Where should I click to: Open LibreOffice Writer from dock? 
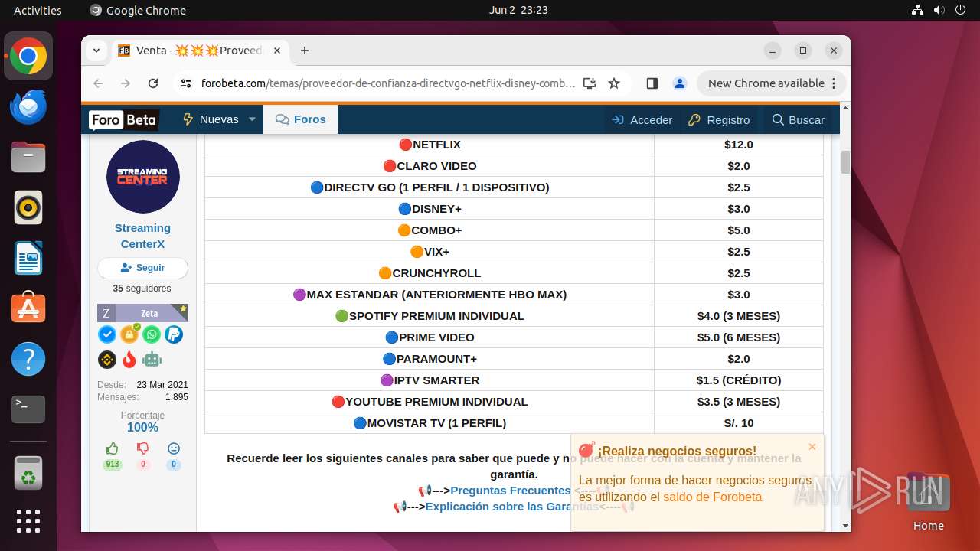point(28,258)
